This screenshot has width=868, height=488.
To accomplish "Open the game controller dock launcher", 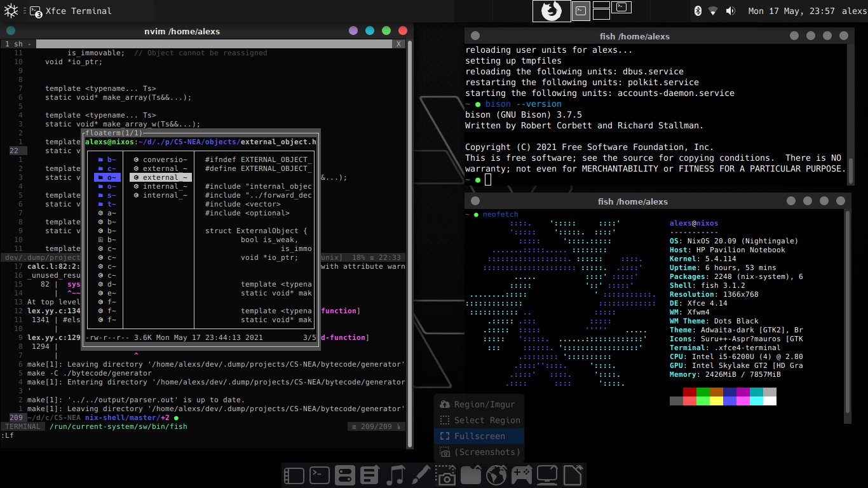I will pos(522,475).
